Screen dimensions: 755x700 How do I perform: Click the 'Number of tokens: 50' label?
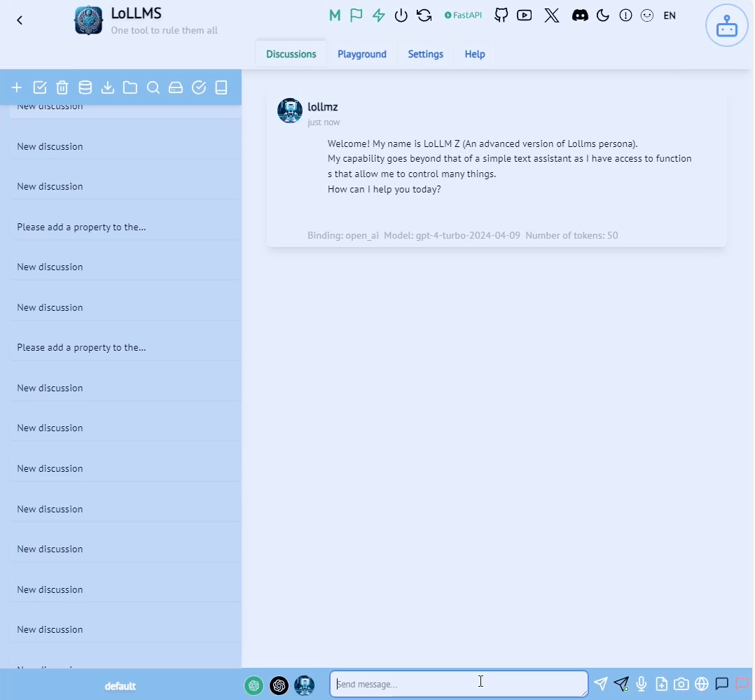click(x=572, y=235)
